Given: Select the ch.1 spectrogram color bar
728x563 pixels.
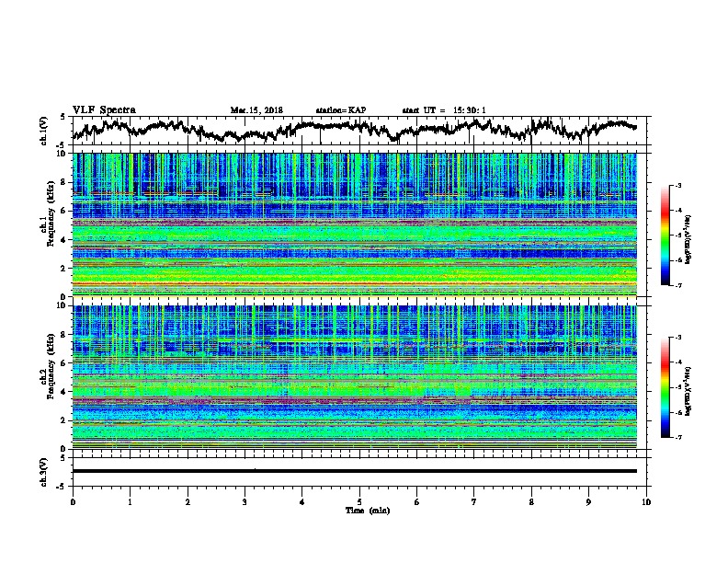Looking at the screenshot, I should (665, 236).
